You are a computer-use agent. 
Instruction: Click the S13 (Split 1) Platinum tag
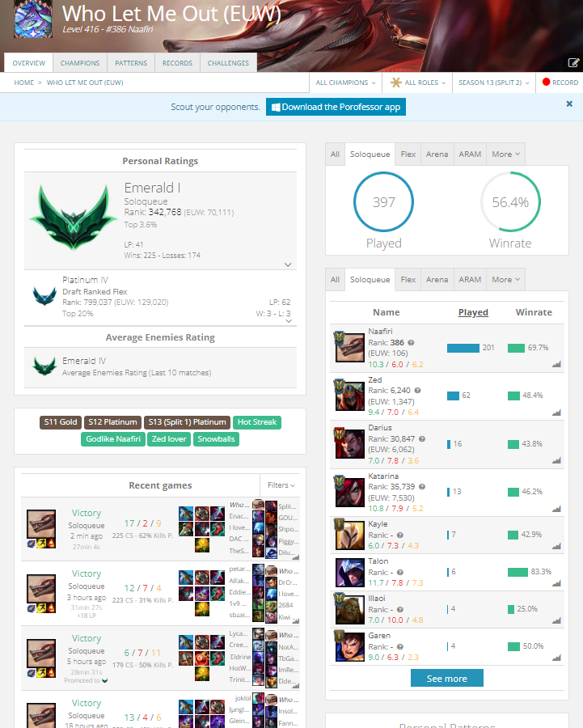coord(187,422)
